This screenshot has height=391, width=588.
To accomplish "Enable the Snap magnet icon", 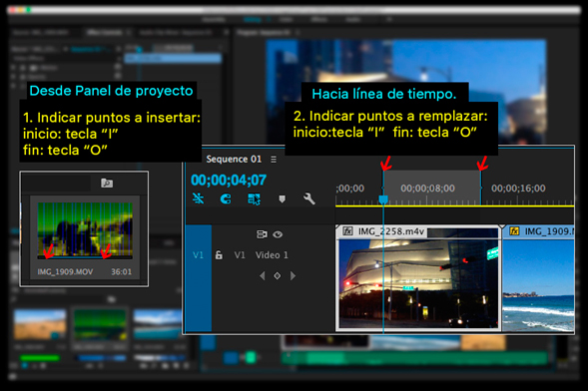I will click(226, 198).
